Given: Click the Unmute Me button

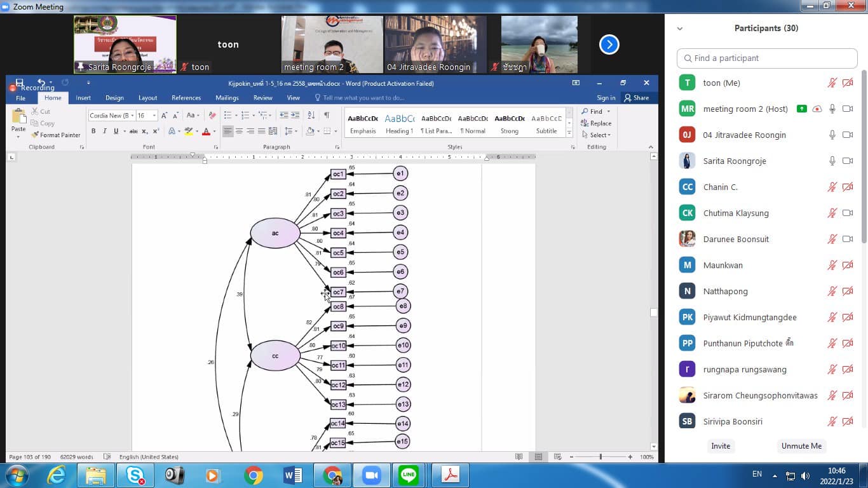Looking at the screenshot, I should [801, 446].
